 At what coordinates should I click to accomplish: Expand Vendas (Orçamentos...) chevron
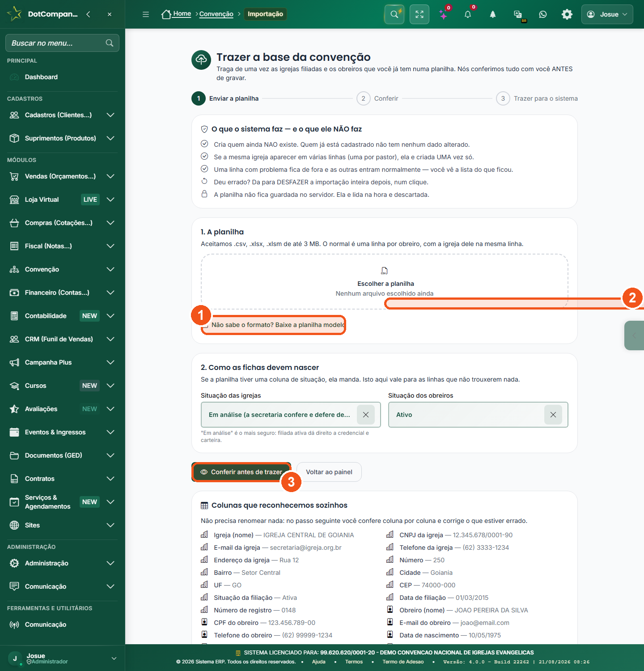click(110, 176)
